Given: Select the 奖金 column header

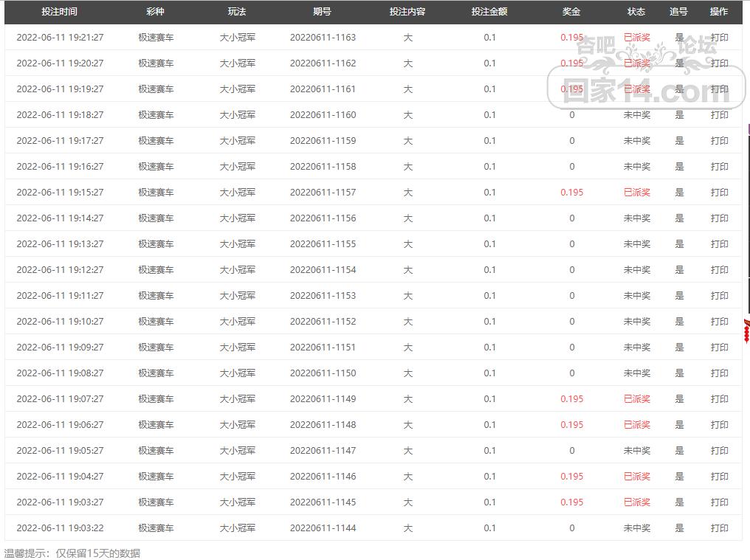Looking at the screenshot, I should tap(571, 12).
